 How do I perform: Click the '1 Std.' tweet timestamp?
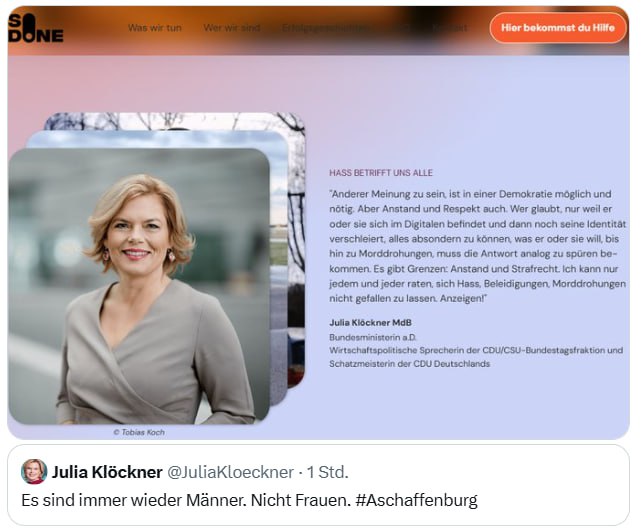pos(327,472)
